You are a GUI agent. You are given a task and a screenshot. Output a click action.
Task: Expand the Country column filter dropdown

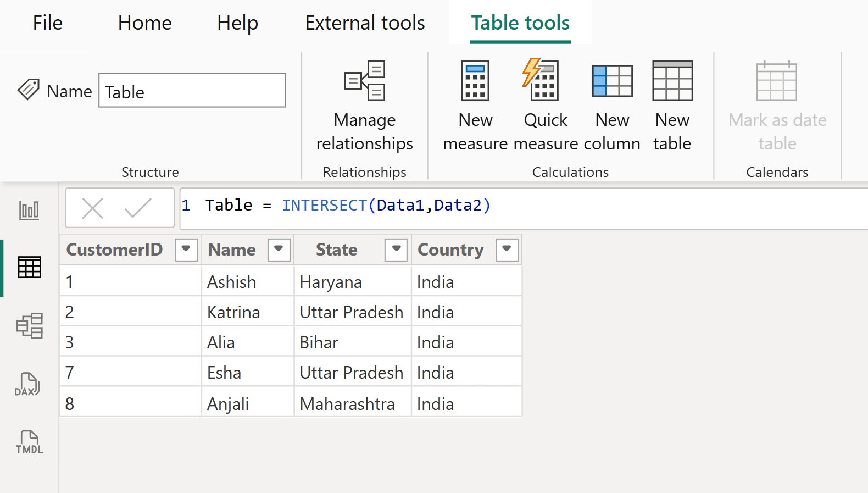507,250
